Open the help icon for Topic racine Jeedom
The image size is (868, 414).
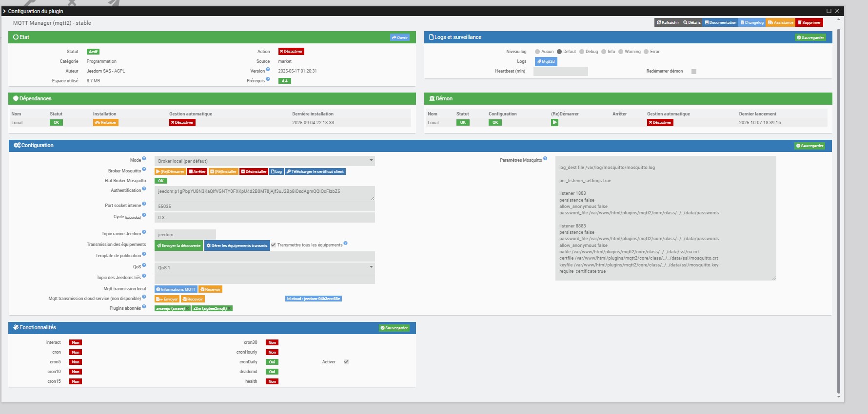tap(144, 232)
